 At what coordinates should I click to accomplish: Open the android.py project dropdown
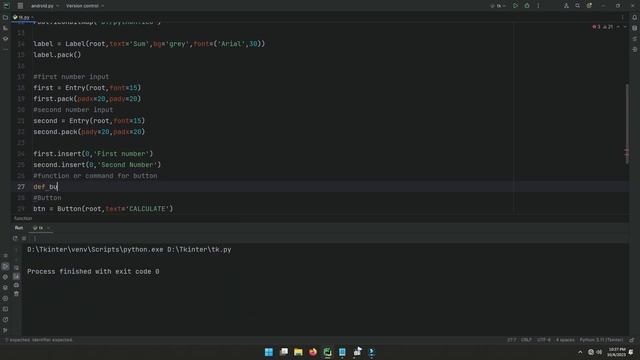click(44, 6)
